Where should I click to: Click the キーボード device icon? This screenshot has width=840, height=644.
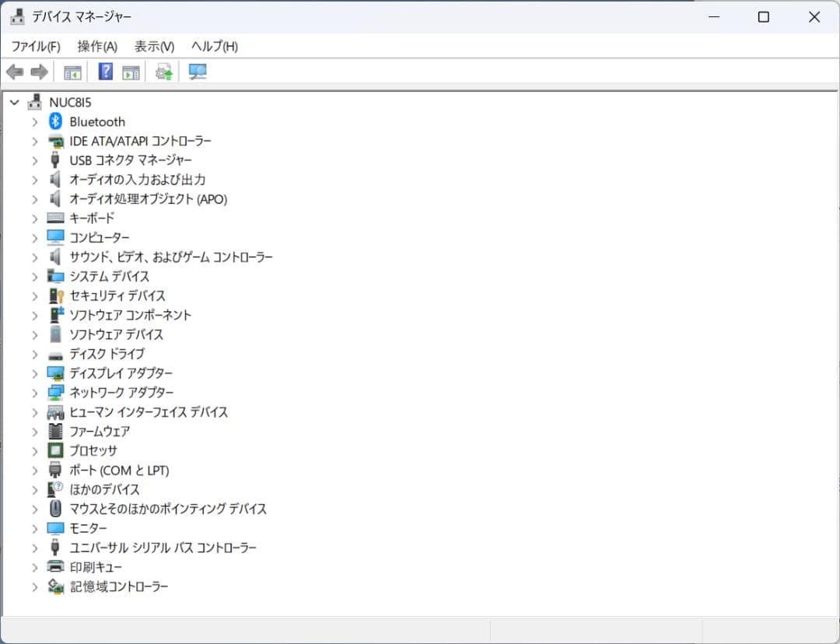[55, 218]
